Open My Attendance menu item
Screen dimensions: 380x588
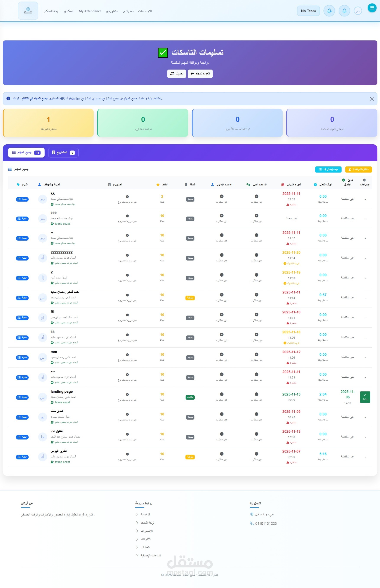pos(90,11)
